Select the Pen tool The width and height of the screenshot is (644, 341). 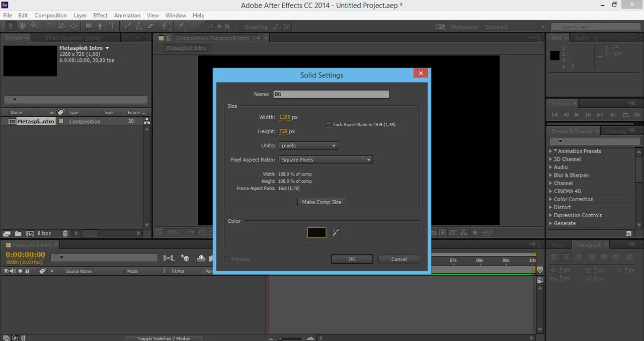(101, 26)
